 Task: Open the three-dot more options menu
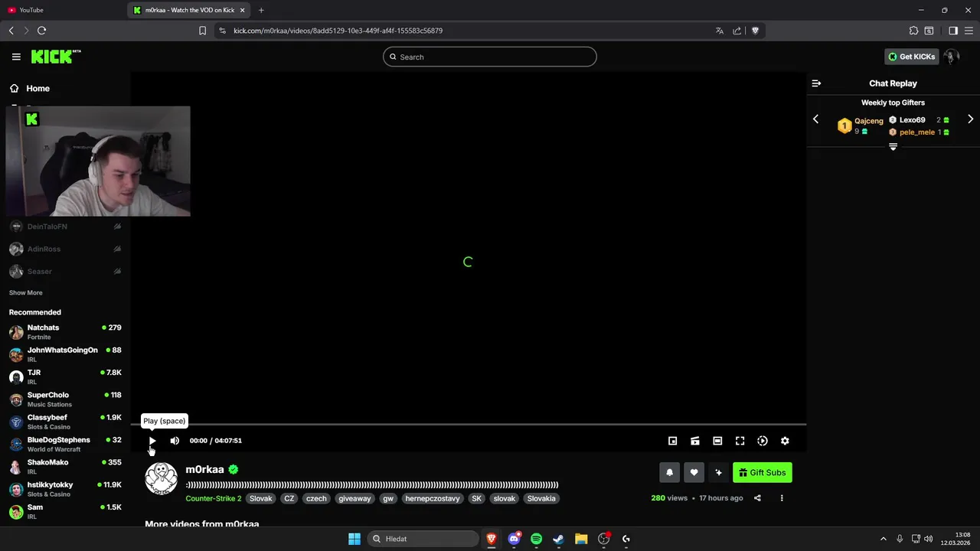[x=782, y=498]
